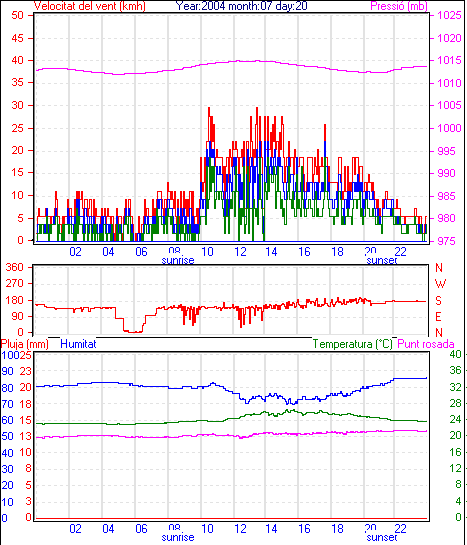
Task: Select the 'Punt rosada' legend label
Action: tap(426, 344)
